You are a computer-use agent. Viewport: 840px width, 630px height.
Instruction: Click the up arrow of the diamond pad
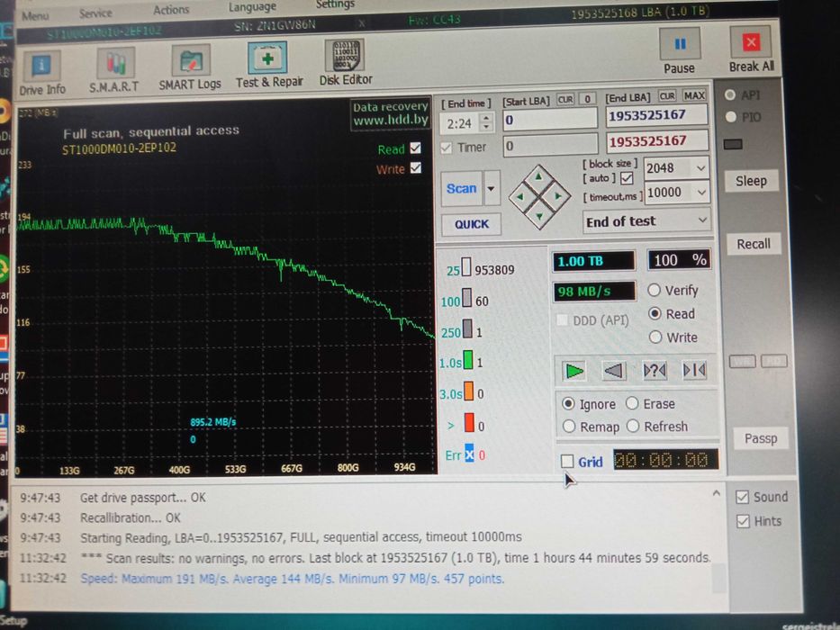538,176
